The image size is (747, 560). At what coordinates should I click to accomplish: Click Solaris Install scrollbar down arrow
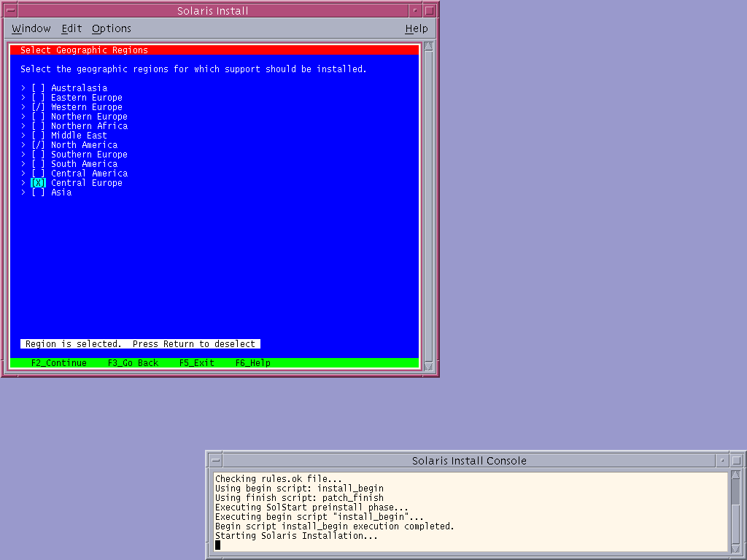[x=429, y=366]
